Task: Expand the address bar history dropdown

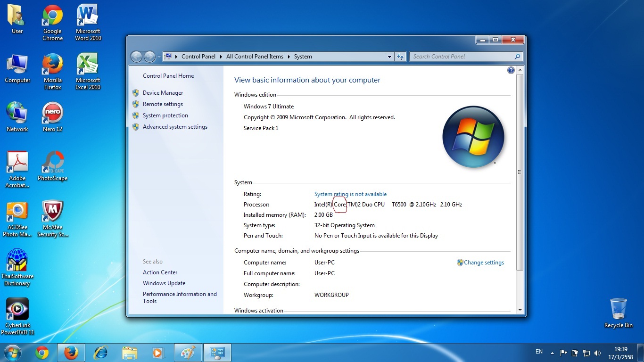Action: 389,57
